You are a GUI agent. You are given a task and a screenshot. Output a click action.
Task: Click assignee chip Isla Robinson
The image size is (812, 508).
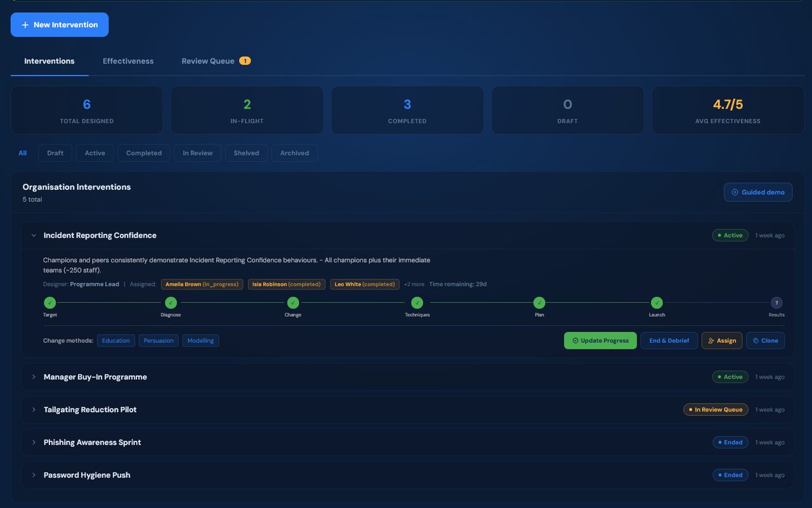pyautogui.click(x=287, y=284)
